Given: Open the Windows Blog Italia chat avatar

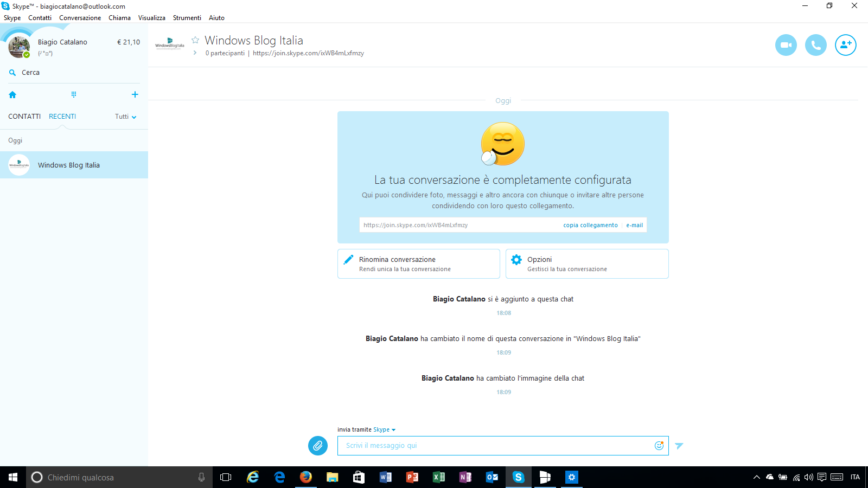Looking at the screenshot, I should 170,45.
